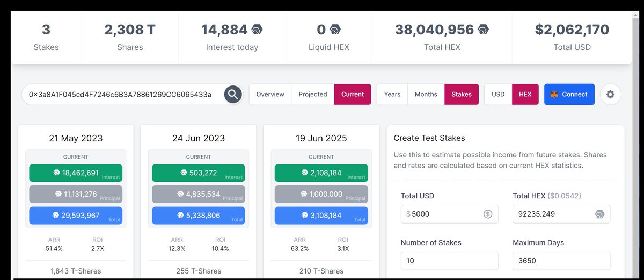Click the dollar coin icon in Total USD field

(488, 214)
